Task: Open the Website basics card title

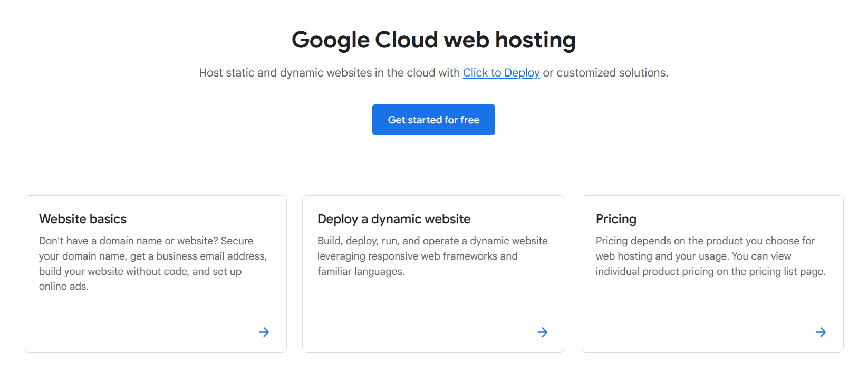Action: point(83,219)
